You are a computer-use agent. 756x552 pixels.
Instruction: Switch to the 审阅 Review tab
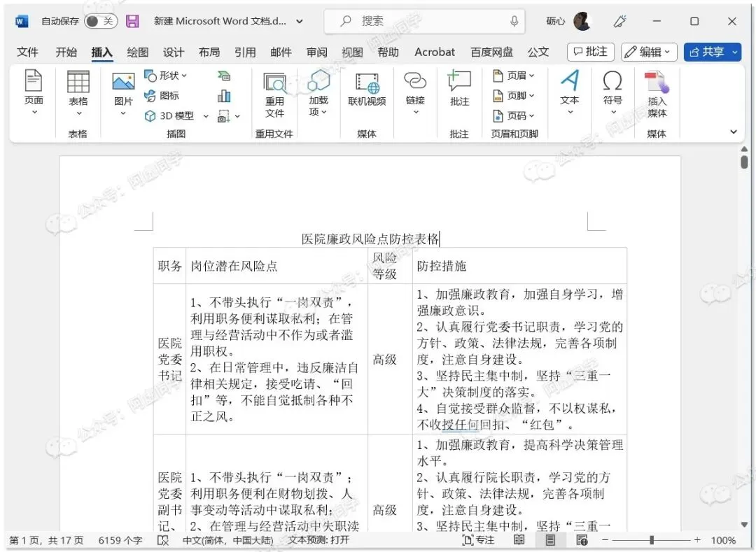317,52
